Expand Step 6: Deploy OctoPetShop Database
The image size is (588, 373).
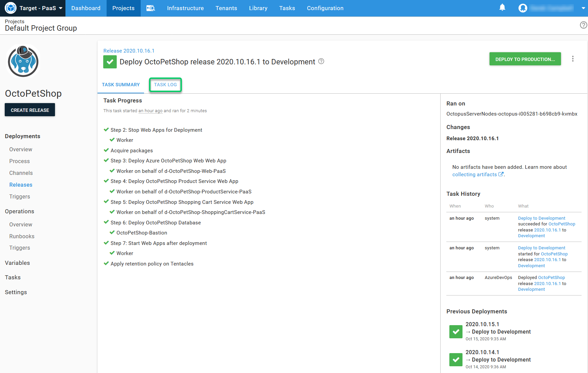[x=156, y=223]
